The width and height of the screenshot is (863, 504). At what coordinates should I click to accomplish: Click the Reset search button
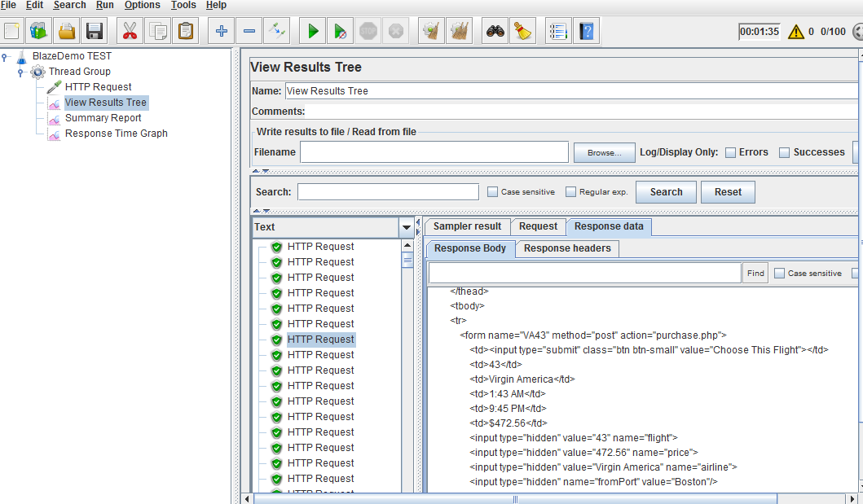coord(728,192)
